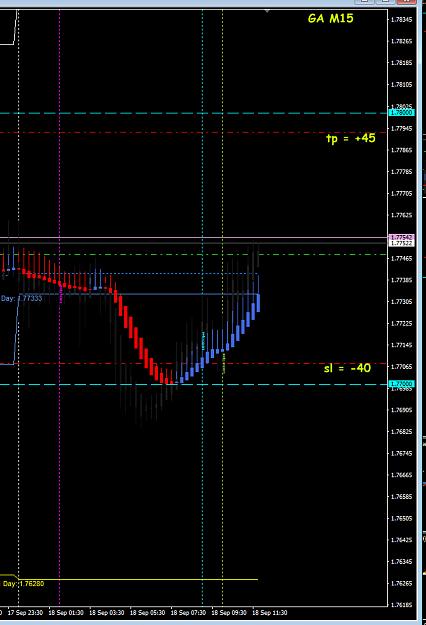Click the 1.78185 price scale value
Viewport: 426px width, 625px height.
(402, 63)
